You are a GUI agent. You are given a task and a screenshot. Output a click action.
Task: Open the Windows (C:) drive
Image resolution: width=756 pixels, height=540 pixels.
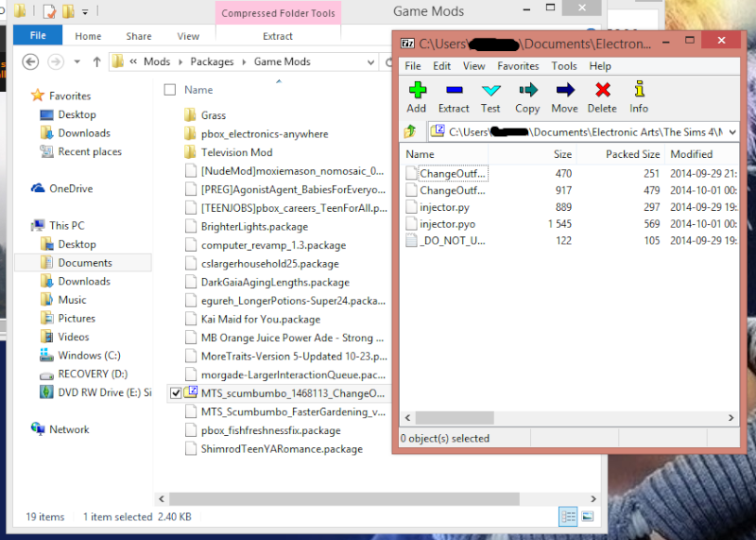click(x=89, y=356)
